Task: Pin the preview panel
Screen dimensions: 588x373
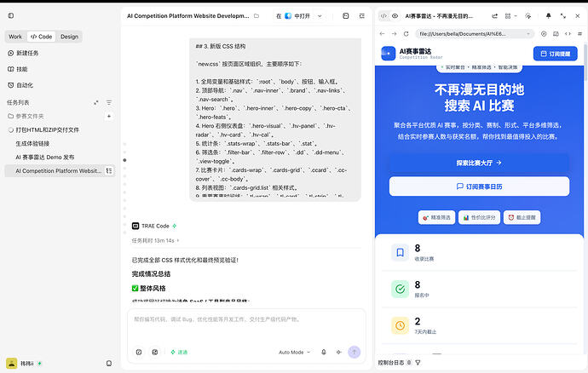Action: [548, 16]
